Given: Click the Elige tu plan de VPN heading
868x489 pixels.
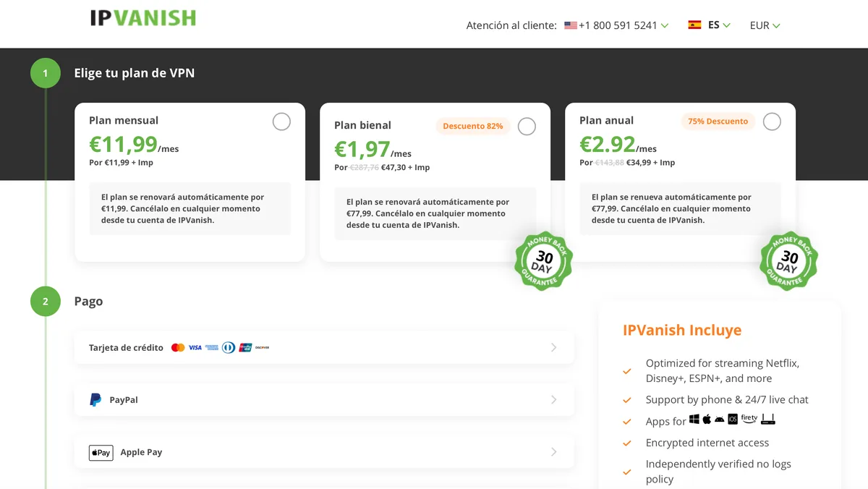Looking at the screenshot, I should point(135,73).
